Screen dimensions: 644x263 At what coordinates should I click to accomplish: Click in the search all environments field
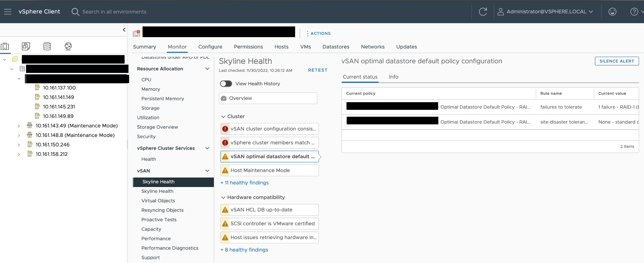(x=114, y=12)
